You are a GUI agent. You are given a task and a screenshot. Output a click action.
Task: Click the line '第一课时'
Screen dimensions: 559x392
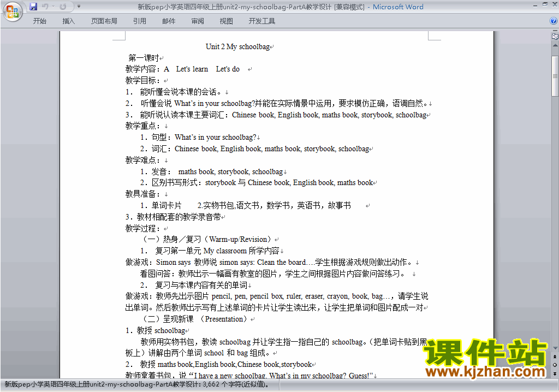click(x=144, y=58)
